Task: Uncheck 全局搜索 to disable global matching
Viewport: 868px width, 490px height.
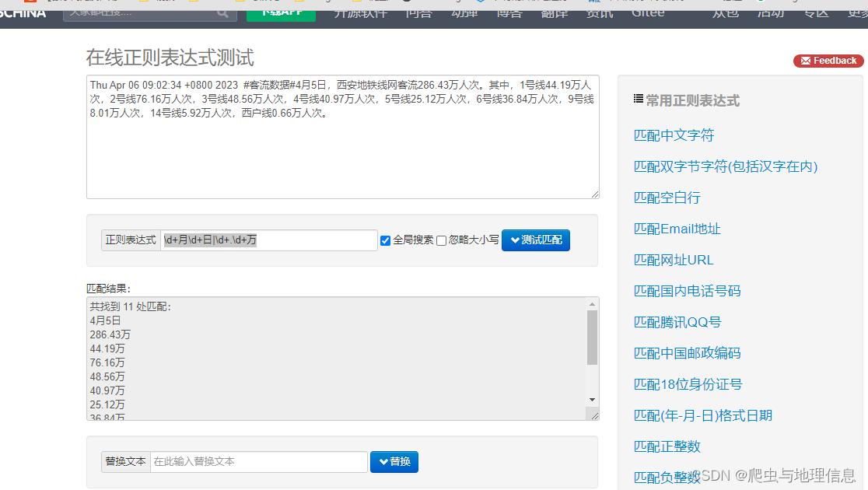Action: tap(386, 240)
